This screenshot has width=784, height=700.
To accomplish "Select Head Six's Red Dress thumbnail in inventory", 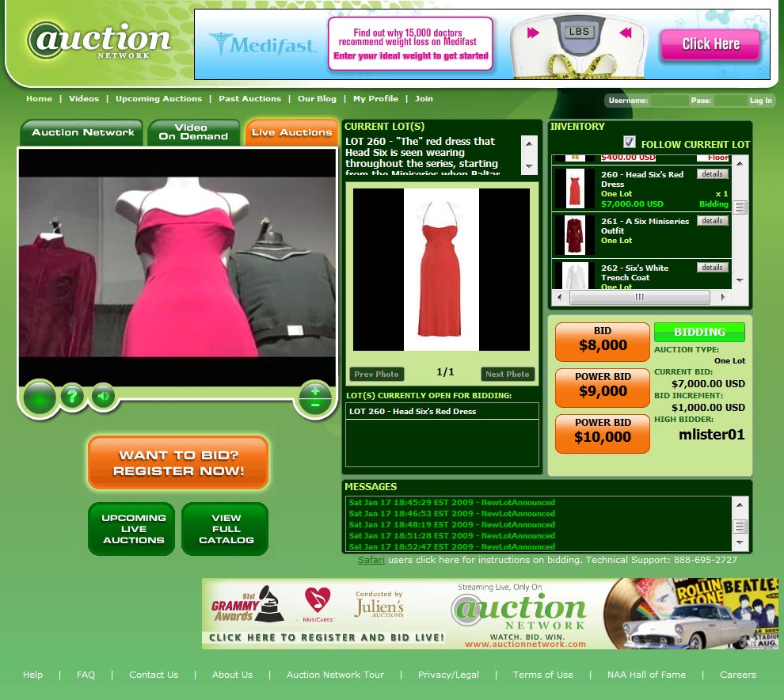I will coord(574,188).
